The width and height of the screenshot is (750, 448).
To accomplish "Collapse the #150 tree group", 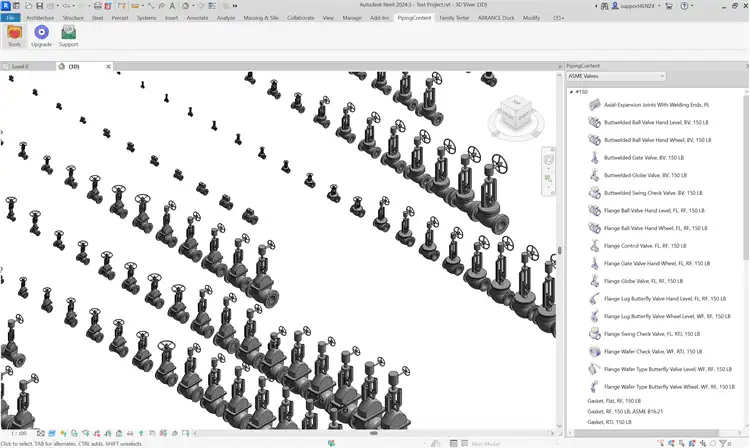I will (572, 92).
